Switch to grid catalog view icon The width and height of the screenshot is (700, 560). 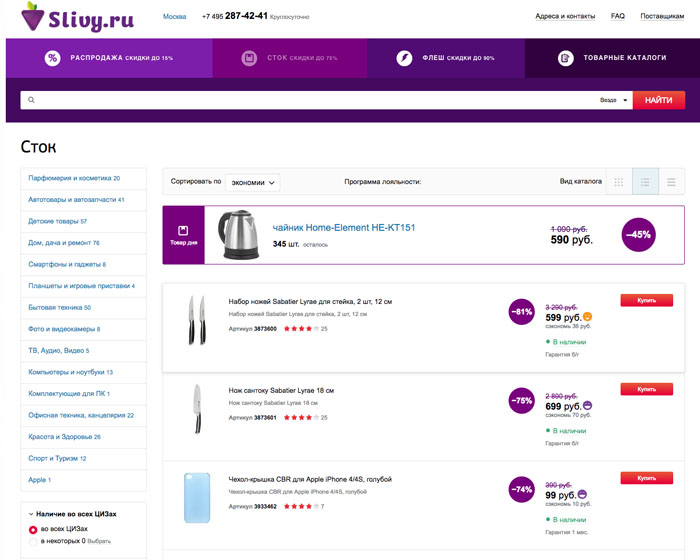pyautogui.click(x=618, y=182)
